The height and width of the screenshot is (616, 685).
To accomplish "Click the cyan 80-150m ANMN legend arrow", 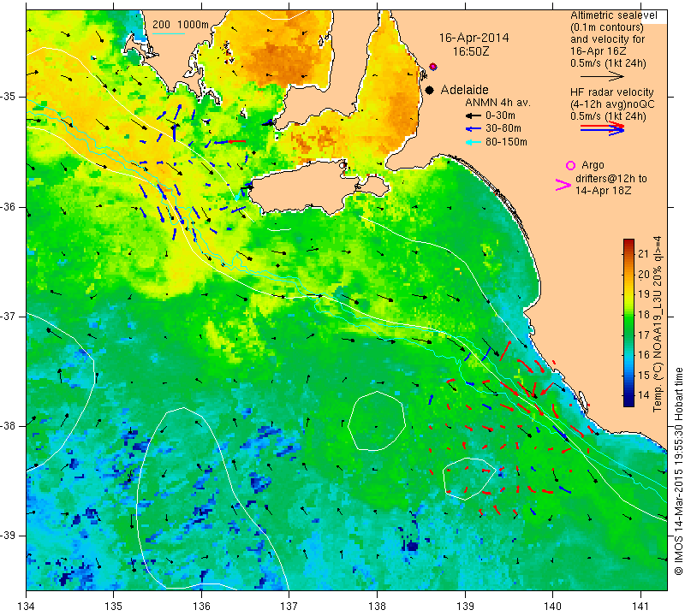I will pos(473,142).
